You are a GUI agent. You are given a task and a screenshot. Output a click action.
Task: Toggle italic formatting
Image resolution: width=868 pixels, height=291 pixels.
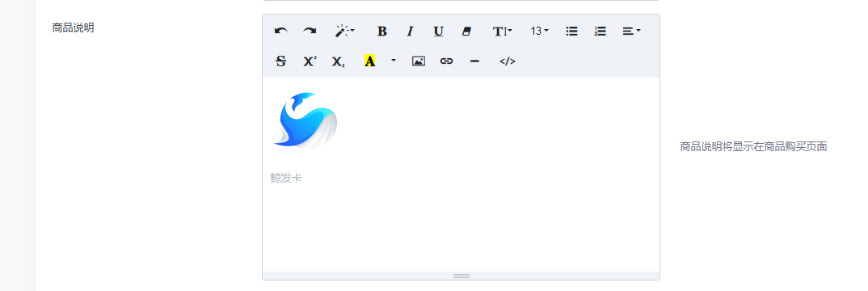click(411, 32)
